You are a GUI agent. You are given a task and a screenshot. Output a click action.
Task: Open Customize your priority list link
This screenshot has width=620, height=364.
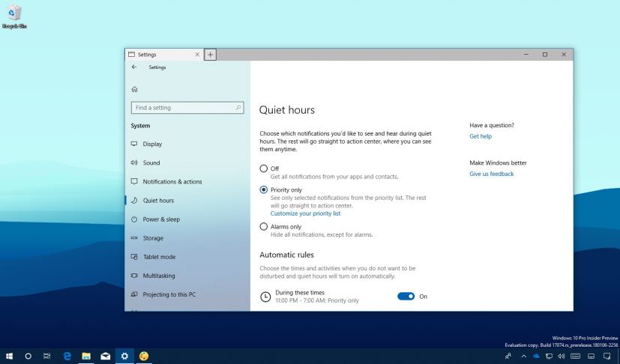click(x=305, y=213)
